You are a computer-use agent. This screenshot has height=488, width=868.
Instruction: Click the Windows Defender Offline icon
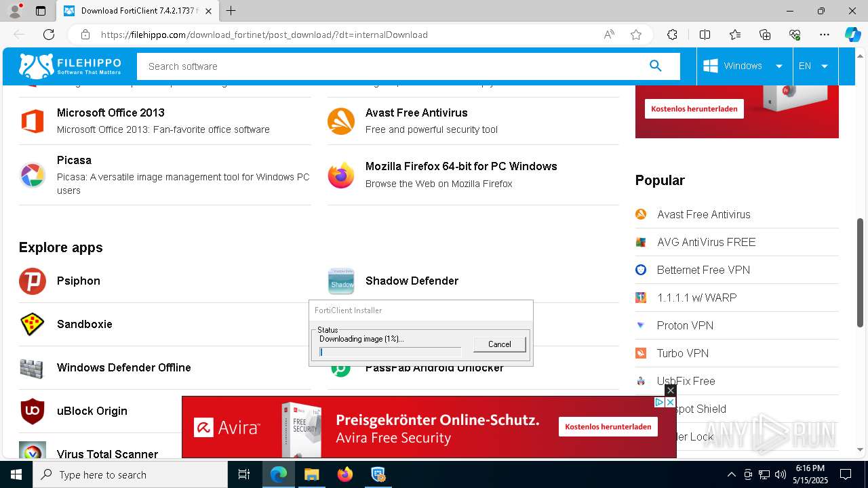click(32, 368)
